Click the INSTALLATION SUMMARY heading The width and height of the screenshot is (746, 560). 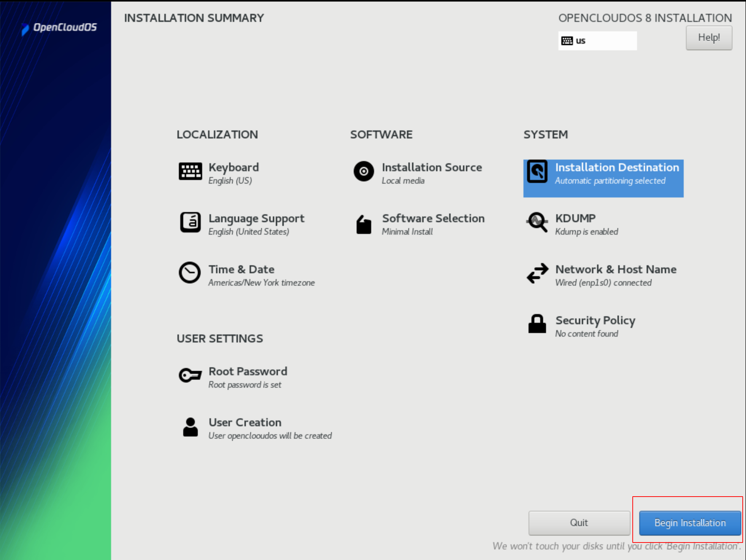[194, 18]
